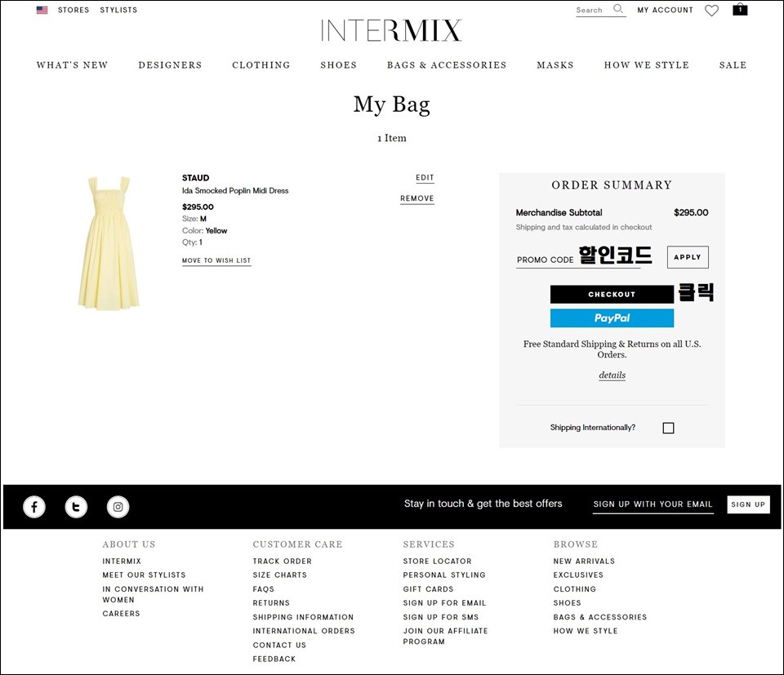The width and height of the screenshot is (784, 675).
Task: Open In Conversation With Women link
Action: [x=153, y=594]
